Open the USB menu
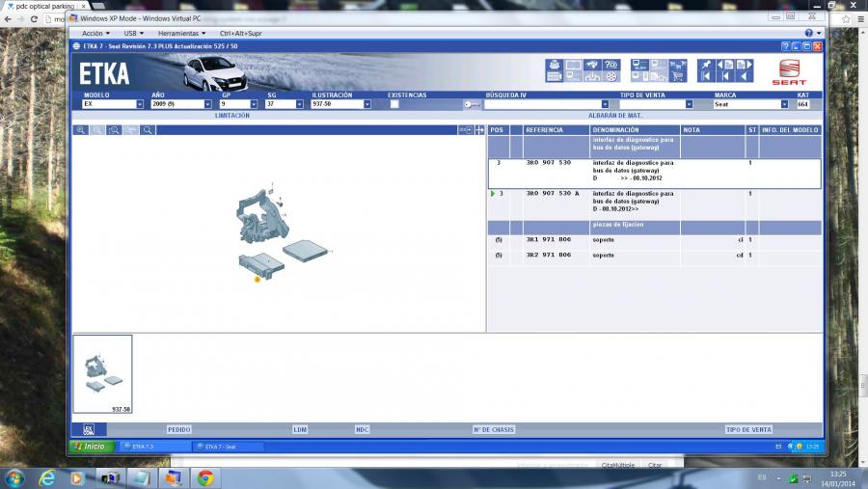The height and width of the screenshot is (489, 868). pyautogui.click(x=134, y=33)
